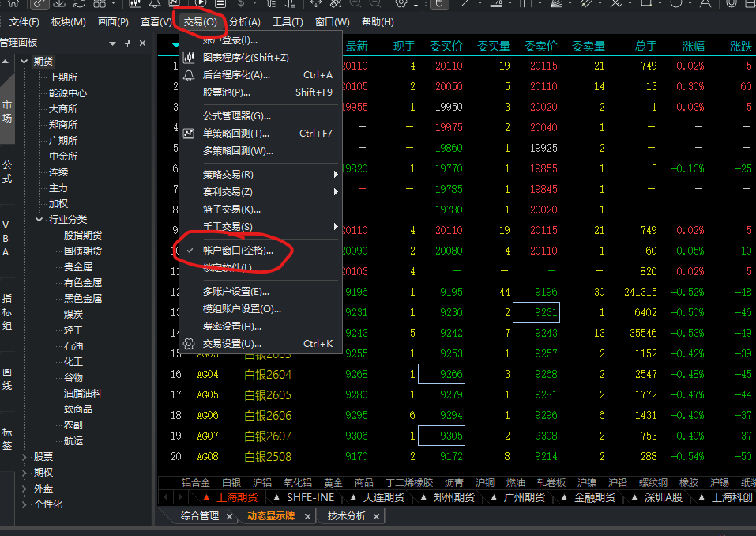Open the 策略交易(R) submenu
This screenshot has height=536, width=756.
point(261,175)
